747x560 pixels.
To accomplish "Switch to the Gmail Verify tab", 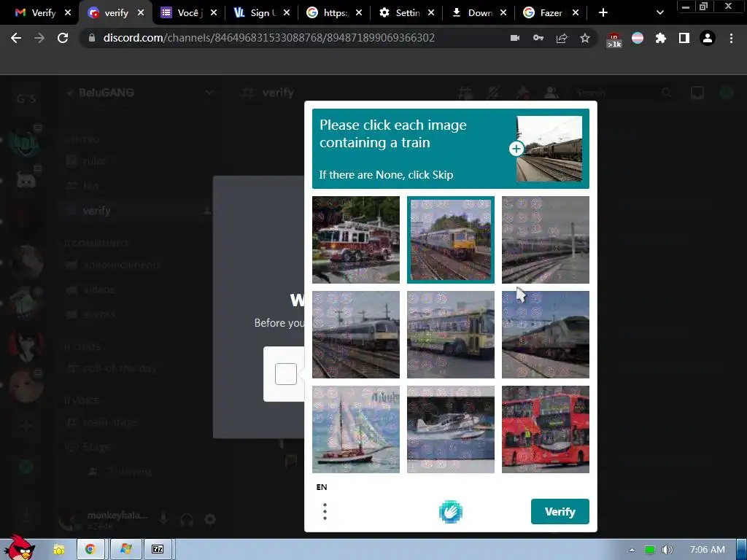I will pos(37,13).
